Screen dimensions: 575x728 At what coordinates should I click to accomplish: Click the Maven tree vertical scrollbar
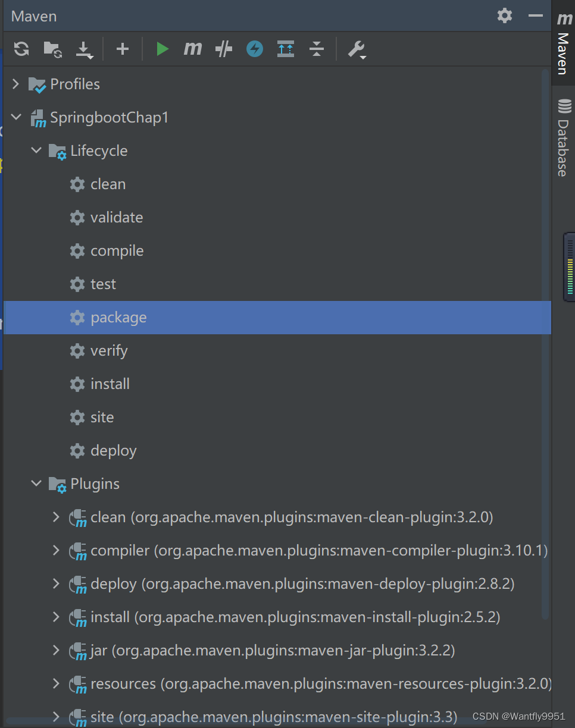pos(545,345)
